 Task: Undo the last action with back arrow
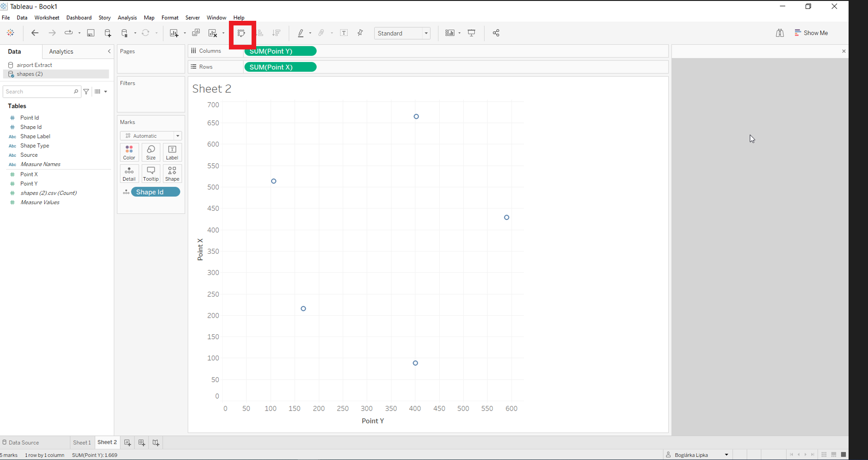tap(35, 33)
